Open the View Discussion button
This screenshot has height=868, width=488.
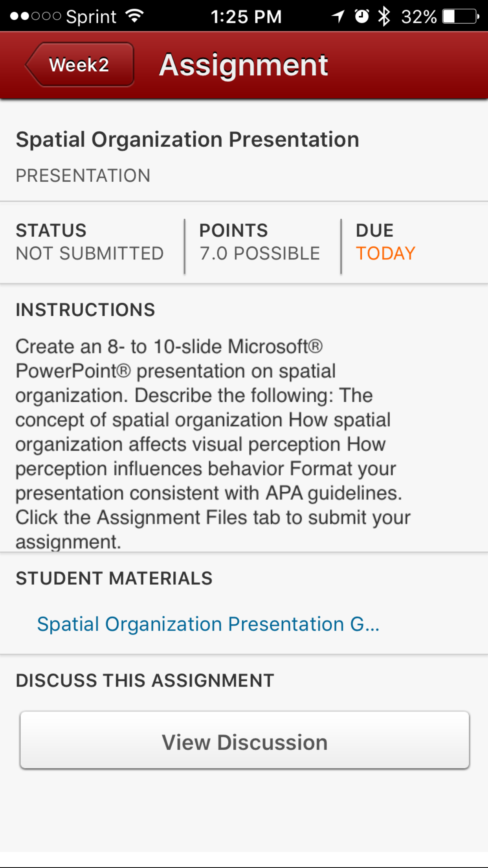(245, 740)
